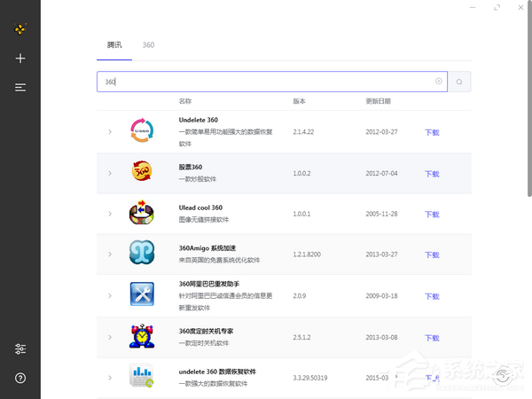This screenshot has height=399, width=532.
Task: Click the 360Amigo 系统加速 app icon
Action: [x=142, y=254]
